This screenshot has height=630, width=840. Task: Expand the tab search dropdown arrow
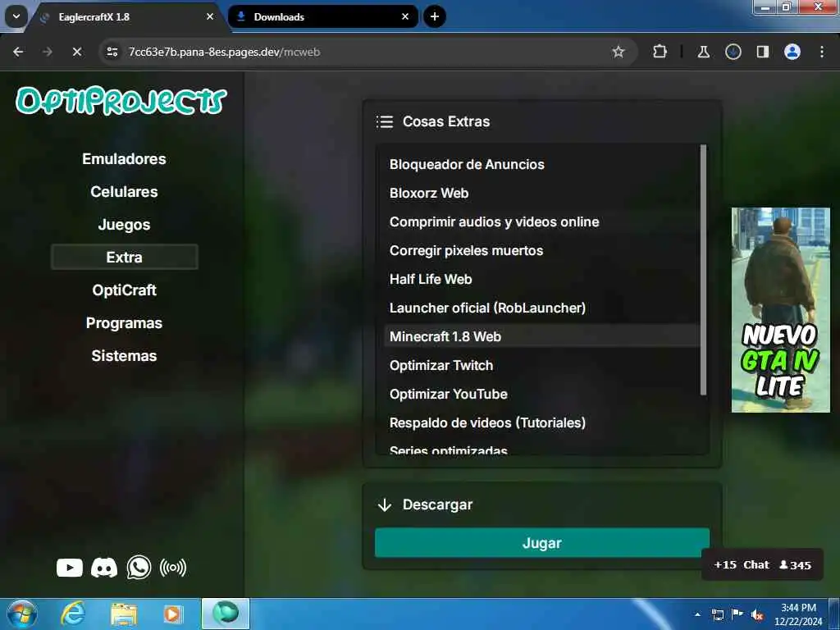coord(16,16)
